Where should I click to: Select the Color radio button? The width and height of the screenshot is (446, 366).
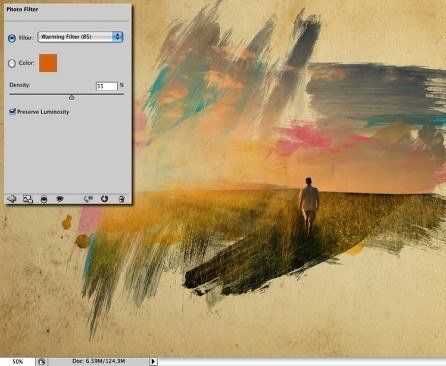pos(12,63)
